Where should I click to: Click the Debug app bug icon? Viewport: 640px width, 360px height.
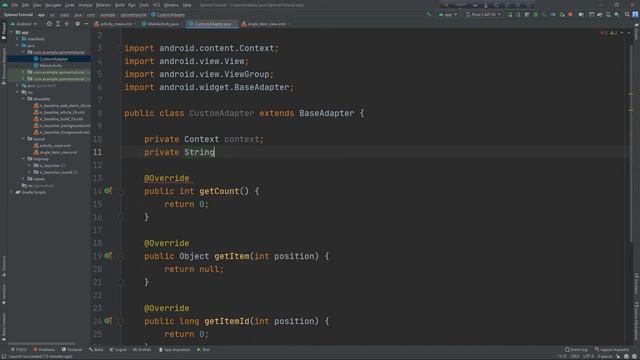coord(536,15)
